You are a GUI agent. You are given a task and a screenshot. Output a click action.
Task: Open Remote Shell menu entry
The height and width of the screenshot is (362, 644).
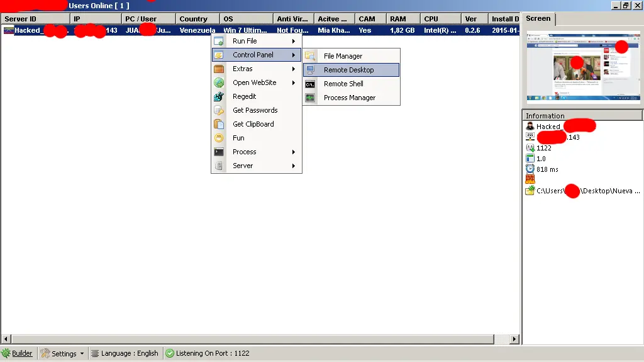point(351,84)
